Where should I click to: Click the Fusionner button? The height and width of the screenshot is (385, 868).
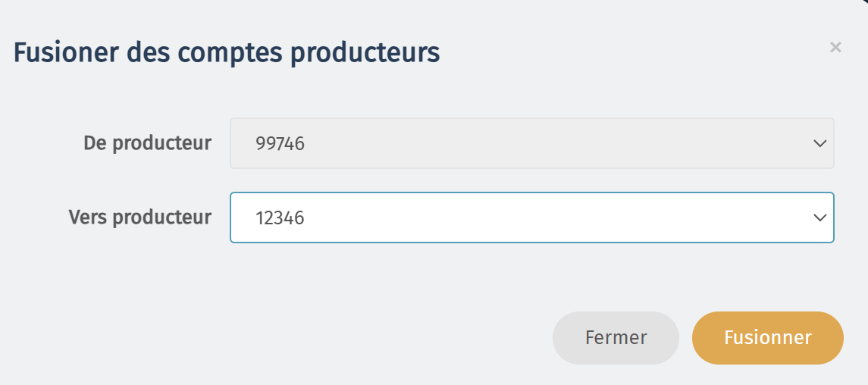(768, 338)
